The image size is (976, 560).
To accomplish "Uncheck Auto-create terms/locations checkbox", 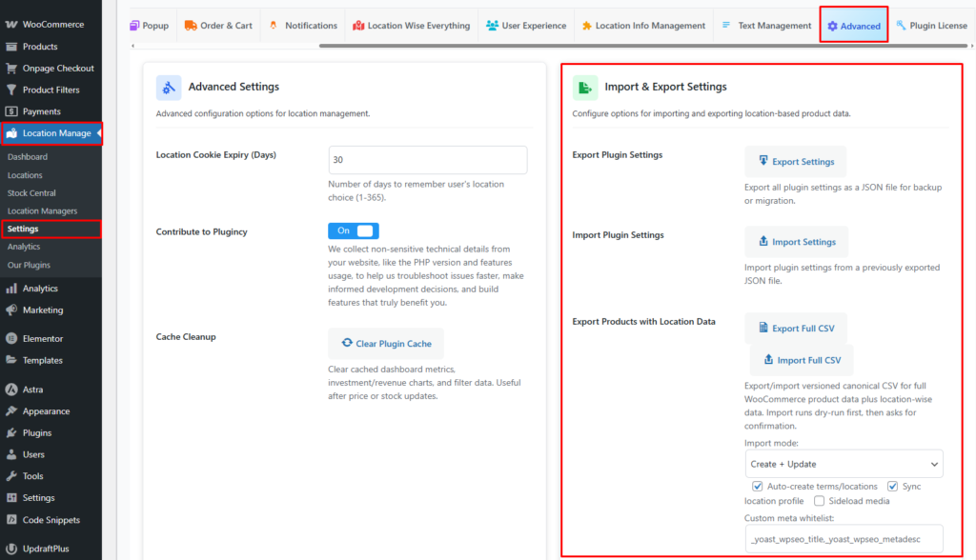I will click(x=758, y=486).
